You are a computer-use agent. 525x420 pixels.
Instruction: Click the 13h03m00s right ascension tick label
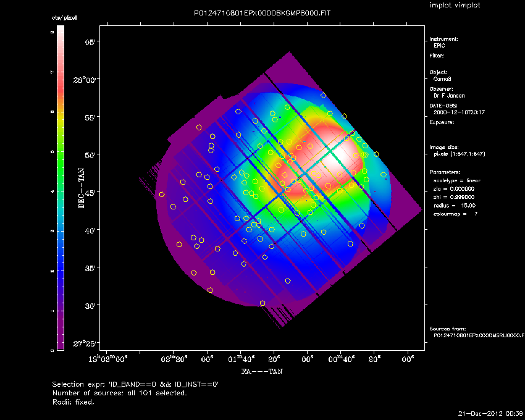(x=108, y=359)
